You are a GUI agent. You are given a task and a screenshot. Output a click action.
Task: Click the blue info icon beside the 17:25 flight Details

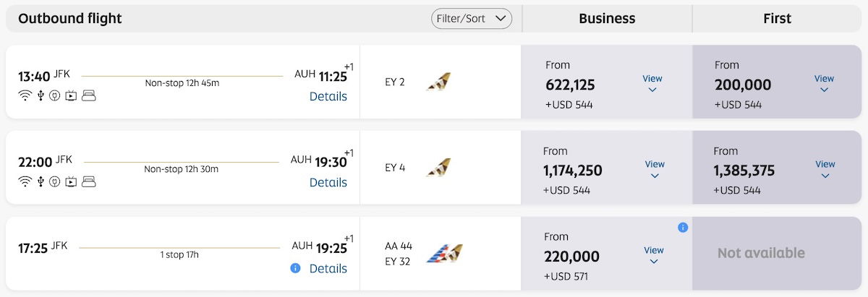pos(295,268)
